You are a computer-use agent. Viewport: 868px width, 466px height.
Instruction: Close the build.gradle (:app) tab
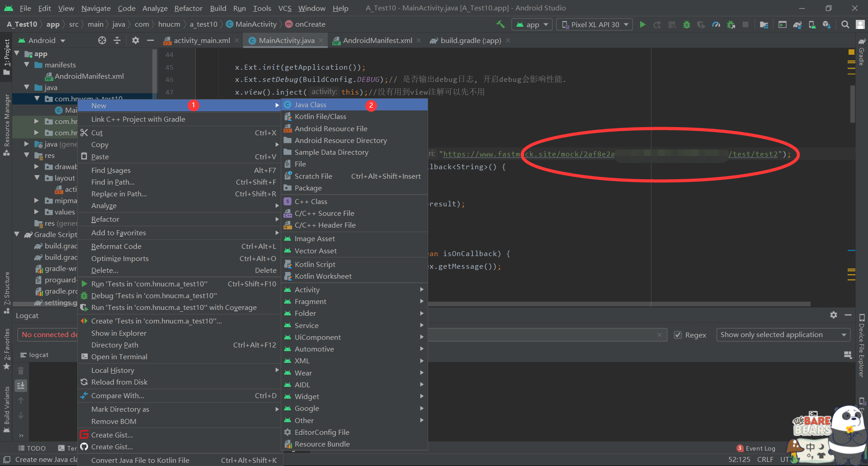(508, 40)
